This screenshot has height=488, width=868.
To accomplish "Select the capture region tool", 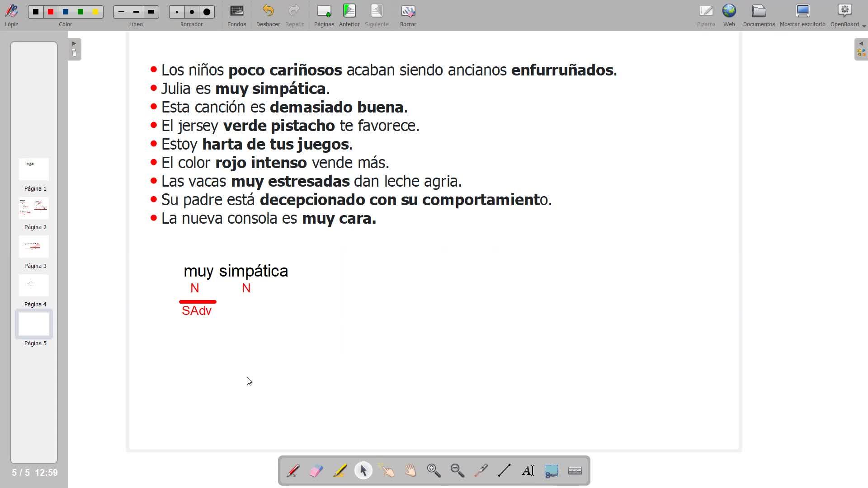I will (x=552, y=471).
